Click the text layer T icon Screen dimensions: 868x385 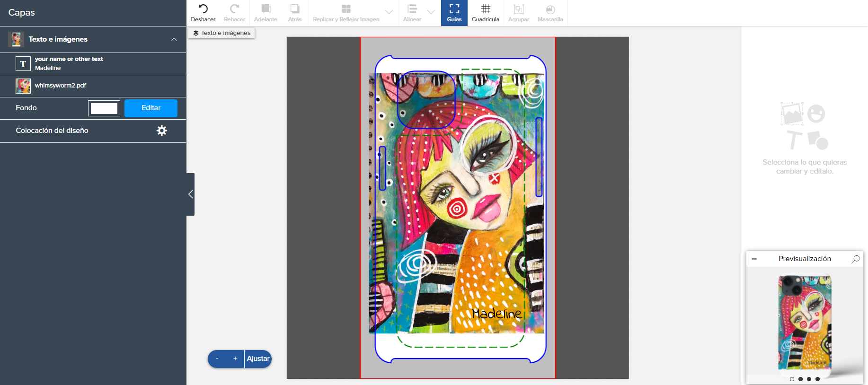23,64
